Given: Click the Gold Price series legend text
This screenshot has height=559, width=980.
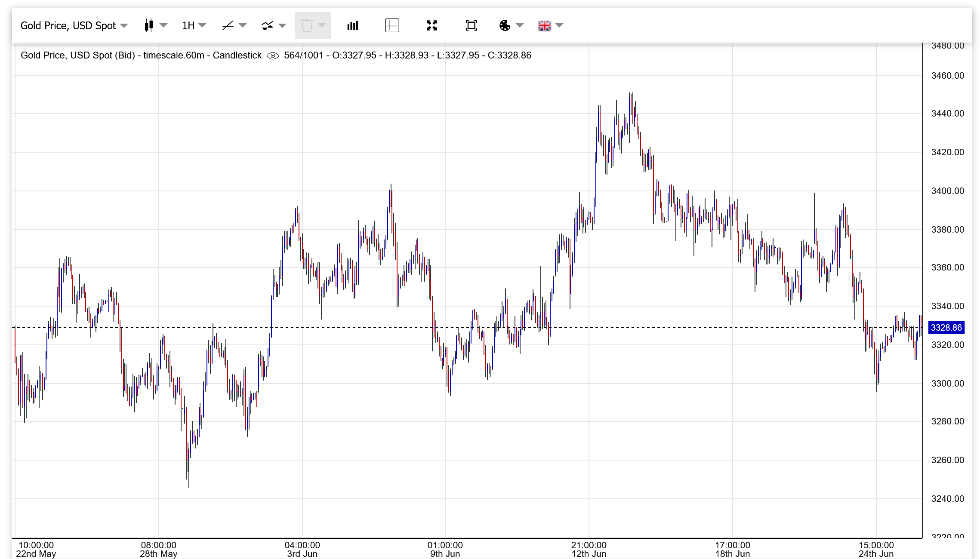Looking at the screenshot, I should pyautogui.click(x=141, y=55).
